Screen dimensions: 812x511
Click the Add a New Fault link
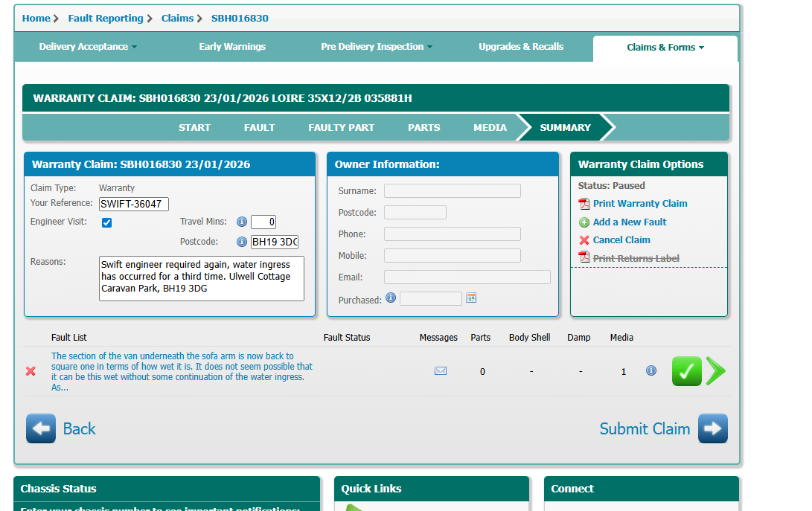point(630,222)
